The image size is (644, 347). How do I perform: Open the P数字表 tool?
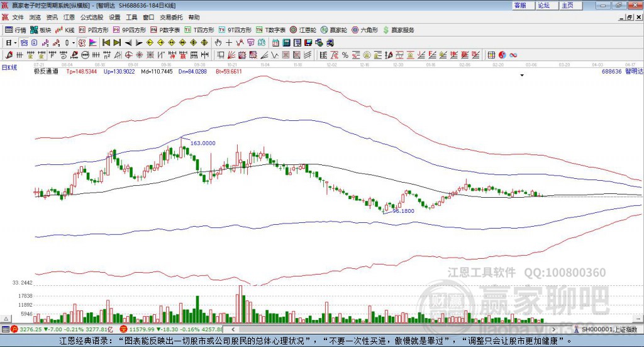point(165,30)
